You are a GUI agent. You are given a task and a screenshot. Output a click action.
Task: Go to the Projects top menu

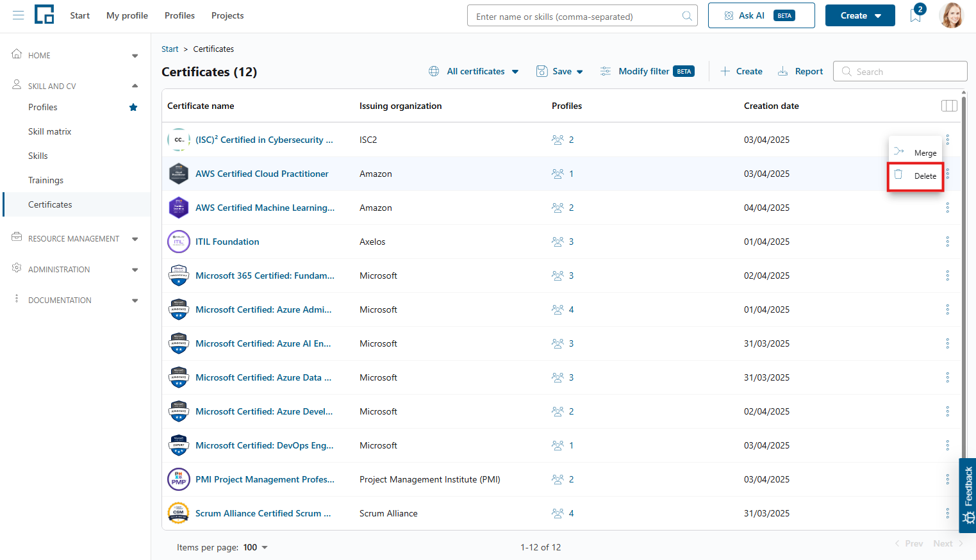tap(227, 15)
